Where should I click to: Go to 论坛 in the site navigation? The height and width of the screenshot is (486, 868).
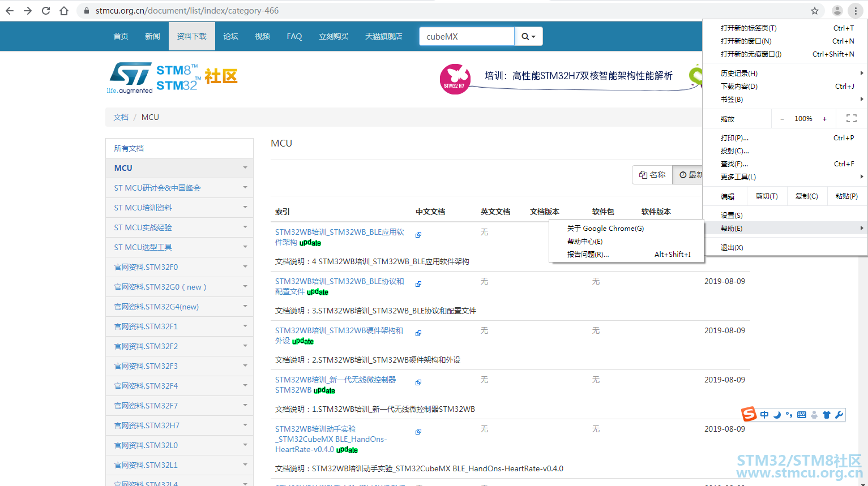(x=230, y=36)
